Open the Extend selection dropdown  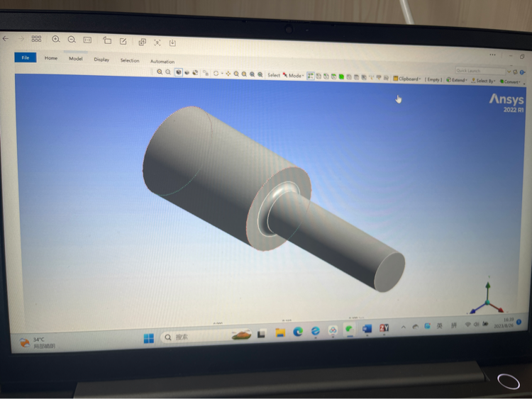pos(456,80)
